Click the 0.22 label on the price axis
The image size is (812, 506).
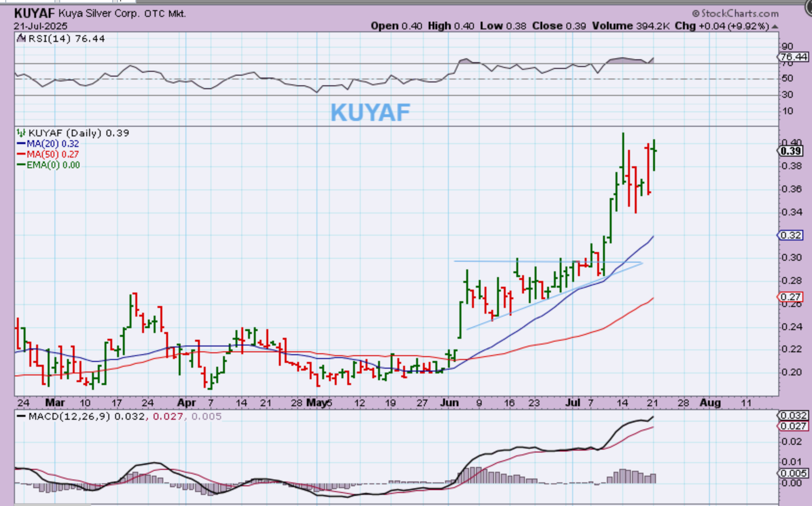(791, 349)
